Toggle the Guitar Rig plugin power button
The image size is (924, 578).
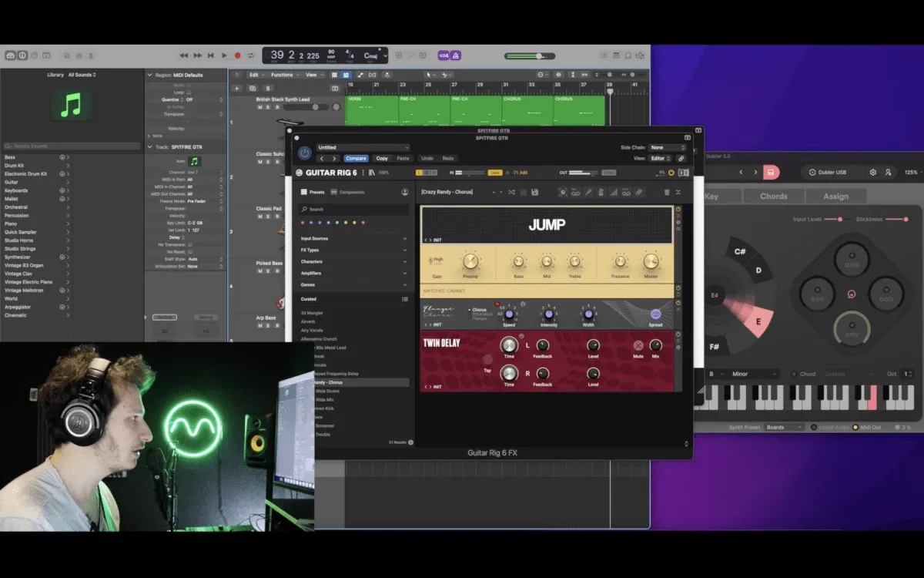[304, 153]
